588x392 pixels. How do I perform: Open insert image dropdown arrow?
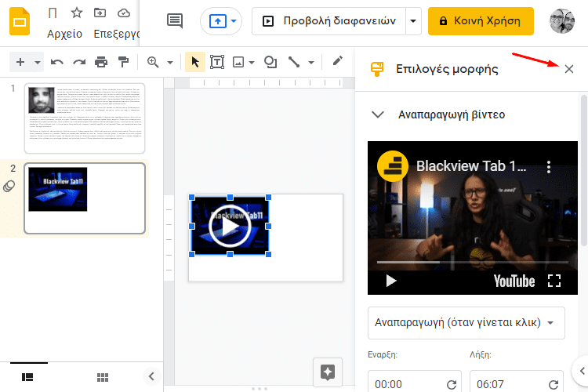coord(252,62)
